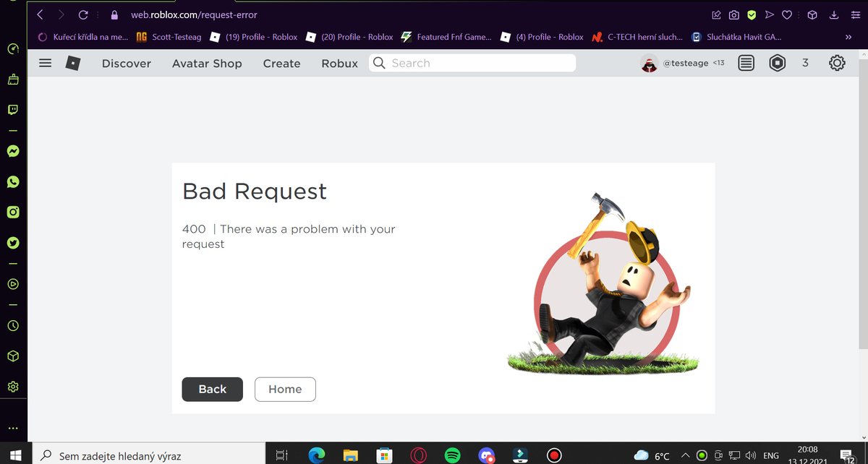Open the weather 6°C taskbar widget
This screenshot has height=464, width=868.
point(651,455)
